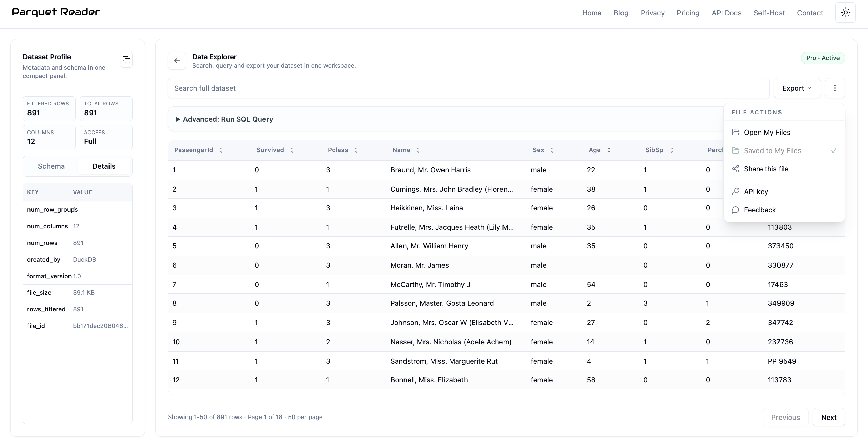Select Open My Files menu entry
Image resolution: width=868 pixels, height=447 pixels.
click(784, 132)
